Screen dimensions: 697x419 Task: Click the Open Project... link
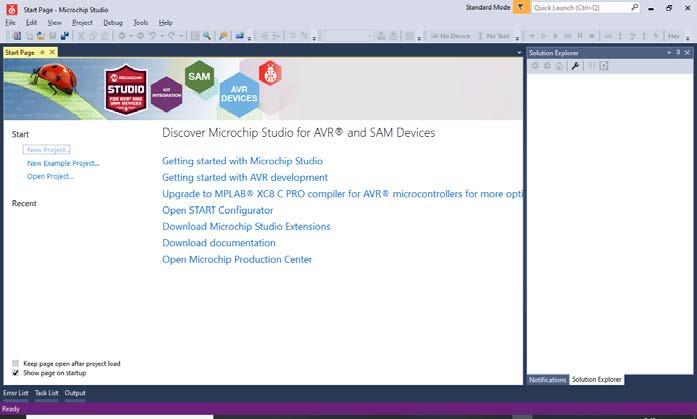(x=50, y=176)
